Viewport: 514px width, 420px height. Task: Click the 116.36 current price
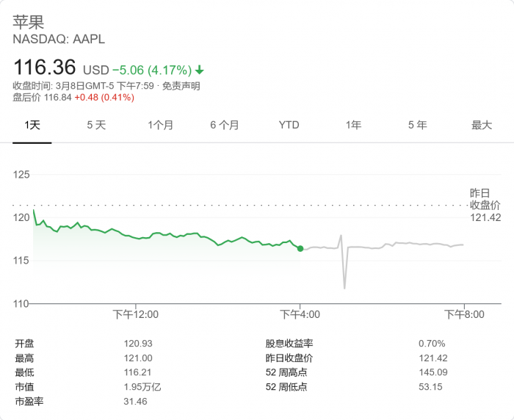point(45,68)
